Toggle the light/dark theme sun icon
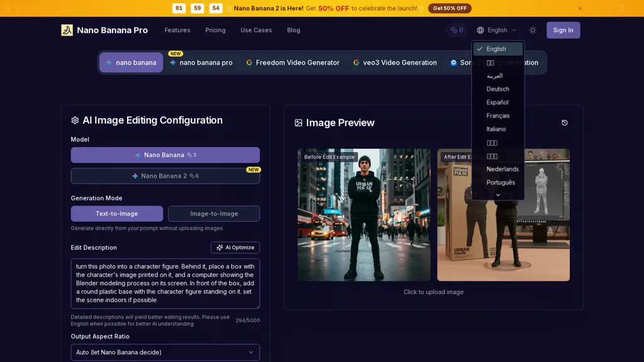The height and width of the screenshot is (362, 644). pyautogui.click(x=533, y=30)
